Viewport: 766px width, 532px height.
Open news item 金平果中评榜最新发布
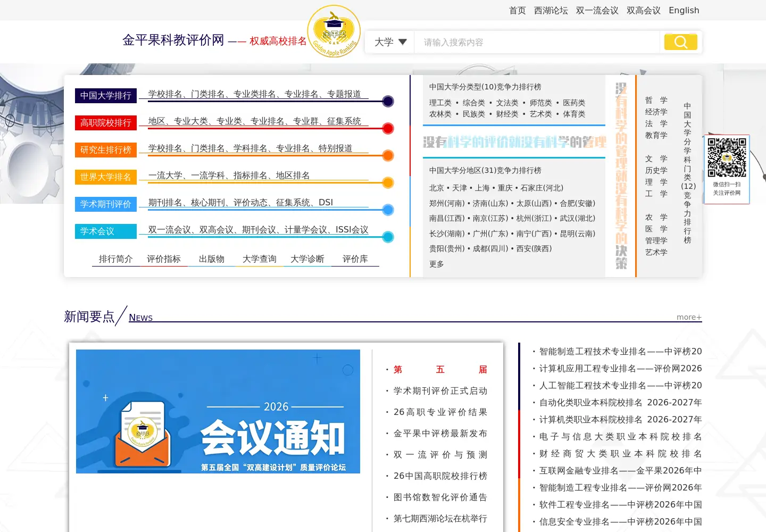tap(440, 433)
